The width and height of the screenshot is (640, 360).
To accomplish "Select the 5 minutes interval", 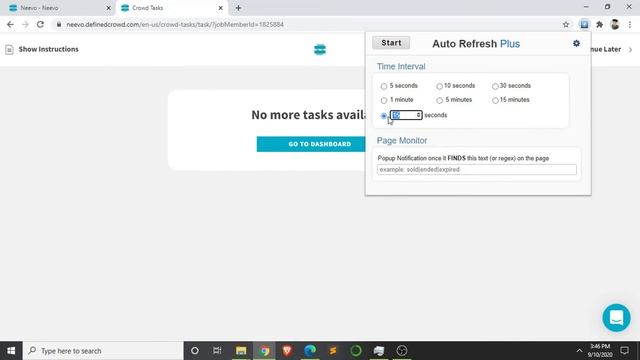I will (439, 100).
